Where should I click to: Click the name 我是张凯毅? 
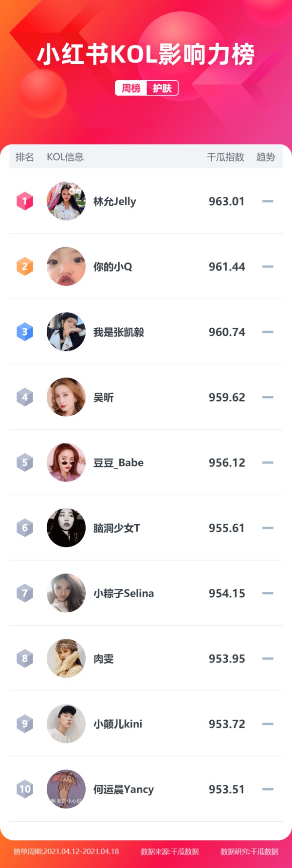coord(119,332)
